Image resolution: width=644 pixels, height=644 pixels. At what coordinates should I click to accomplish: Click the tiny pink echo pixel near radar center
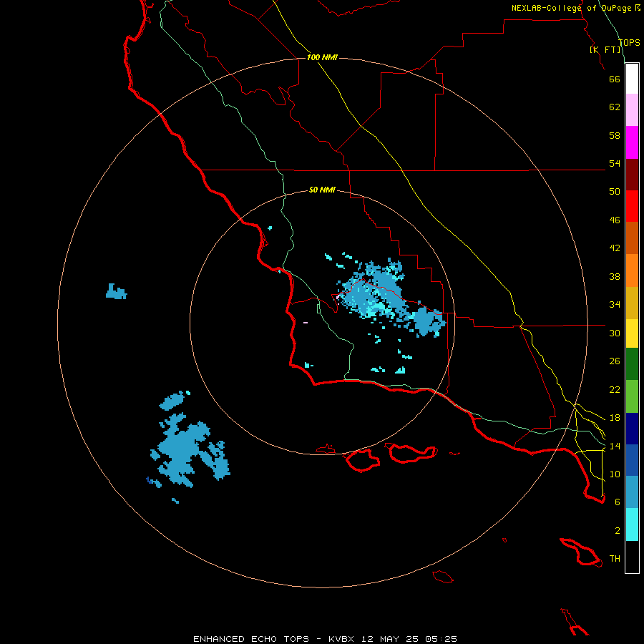coord(305,323)
